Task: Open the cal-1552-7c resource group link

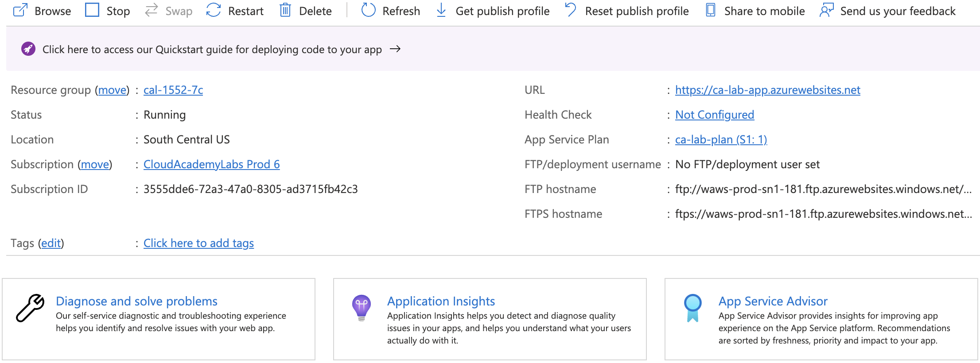Action: (173, 90)
